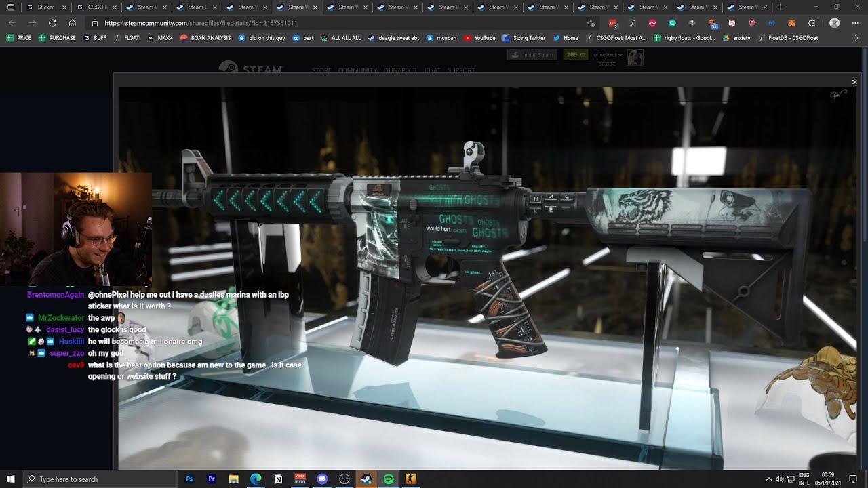Viewport: 868px width, 488px height.
Task: Open the browser profile avatar
Action: [x=834, y=23]
